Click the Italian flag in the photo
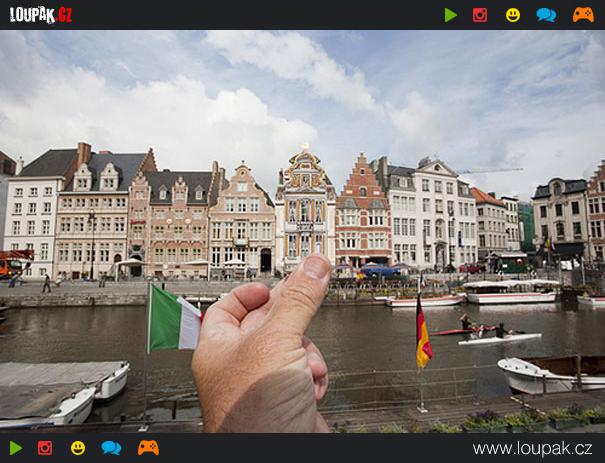Screen dimensions: 605x463 click(174, 323)
